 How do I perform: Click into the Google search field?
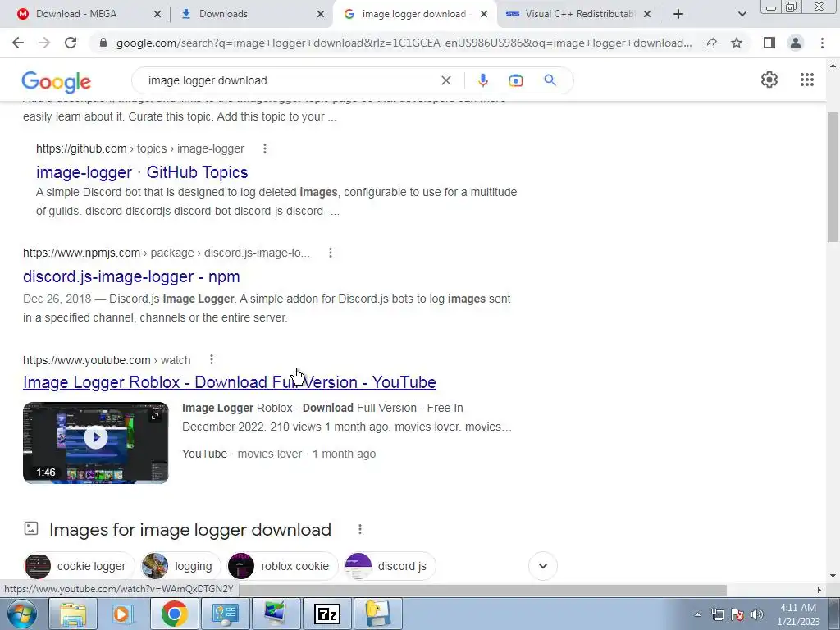pyautogui.click(x=290, y=80)
